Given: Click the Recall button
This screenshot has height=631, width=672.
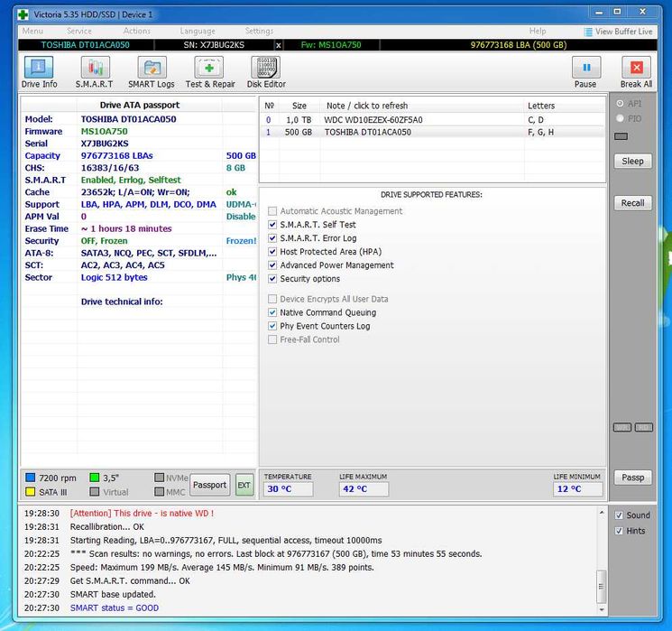Looking at the screenshot, I should pos(632,203).
